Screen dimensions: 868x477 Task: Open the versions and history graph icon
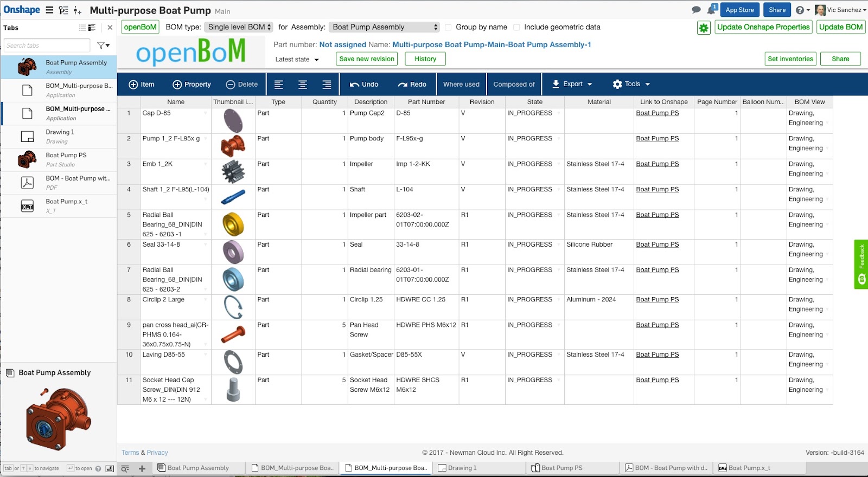pyautogui.click(x=63, y=10)
